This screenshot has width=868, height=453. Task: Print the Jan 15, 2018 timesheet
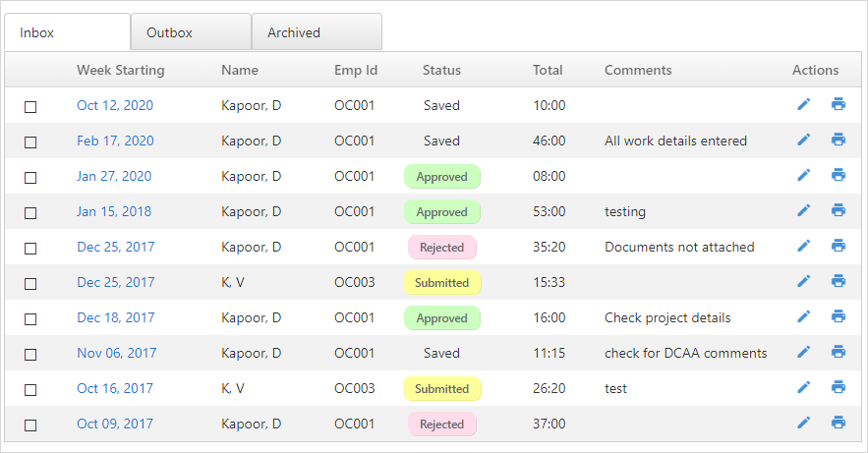coord(839,210)
